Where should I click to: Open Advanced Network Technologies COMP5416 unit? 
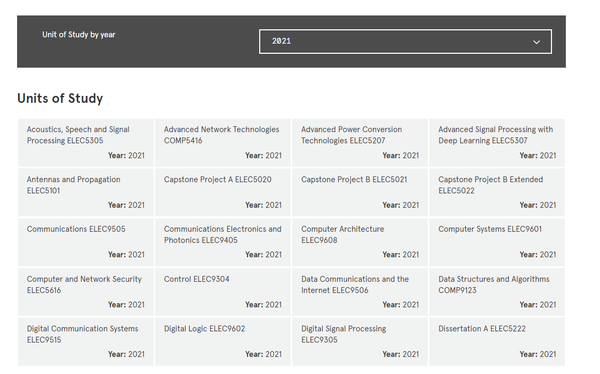pos(223,143)
